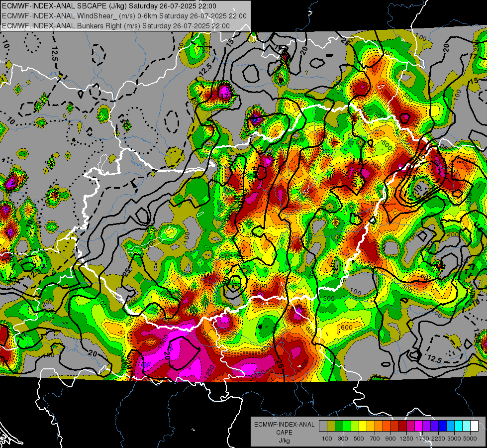Viewport: 487px width, 448px height.
Task: Select the dark green legend swatch
Action: (x=339, y=426)
